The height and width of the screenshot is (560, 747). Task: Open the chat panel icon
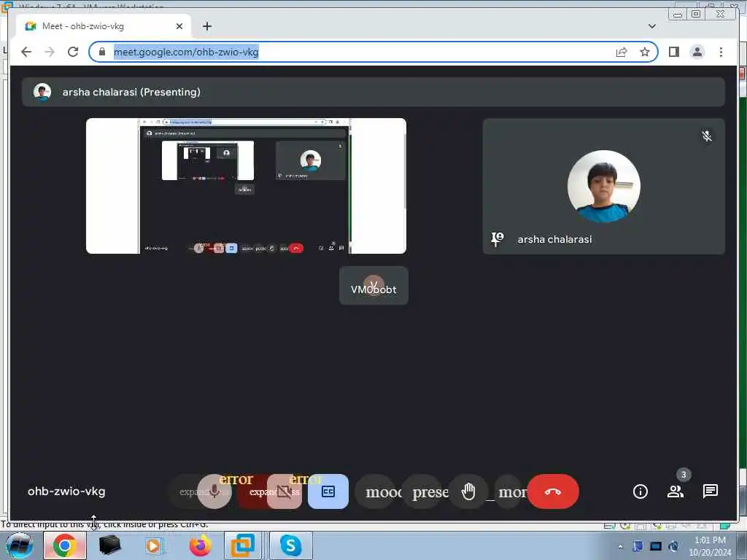pos(711,491)
